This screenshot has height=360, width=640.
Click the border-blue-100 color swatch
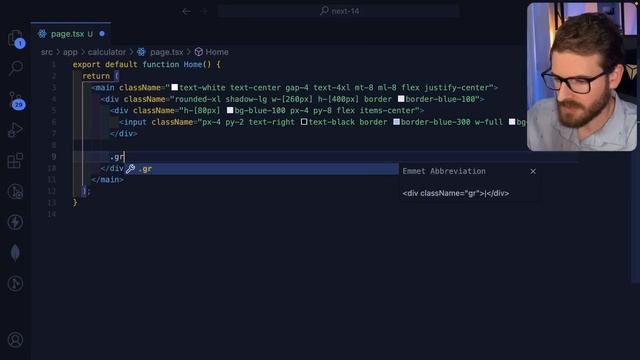tap(401, 99)
